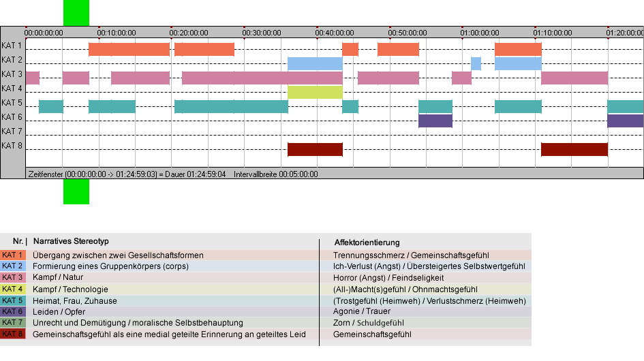The width and height of the screenshot is (644, 361).
Task: Select the 'Heimat, Frau, Zuhause' legend entry
Action: coord(75,300)
